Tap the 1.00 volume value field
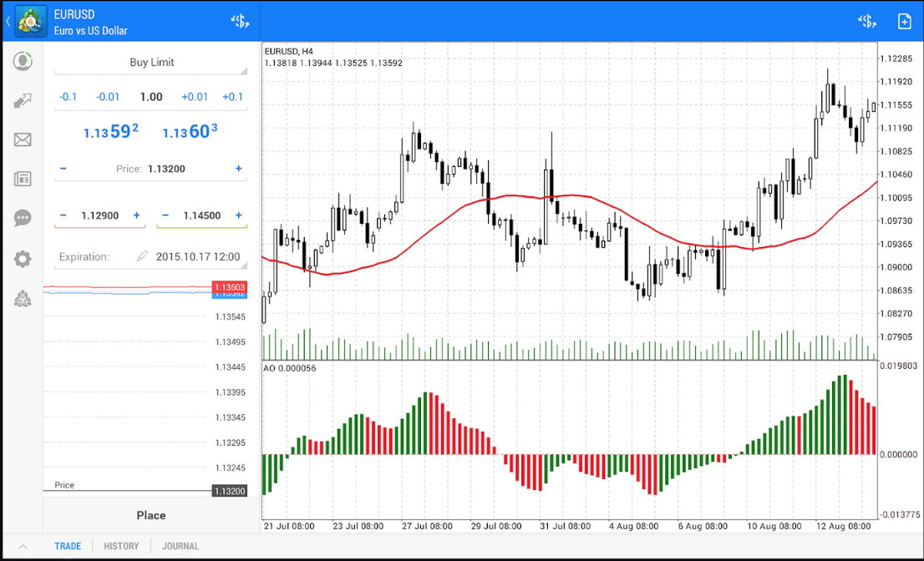Image resolution: width=924 pixels, height=561 pixels. click(x=151, y=97)
